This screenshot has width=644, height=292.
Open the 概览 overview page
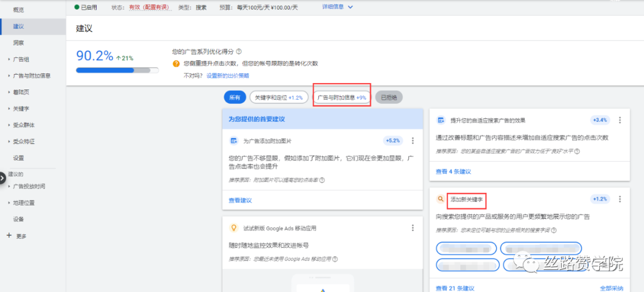click(18, 10)
